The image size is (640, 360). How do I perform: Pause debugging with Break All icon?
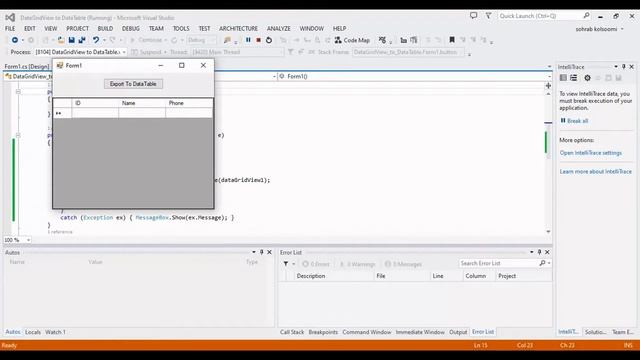248,40
